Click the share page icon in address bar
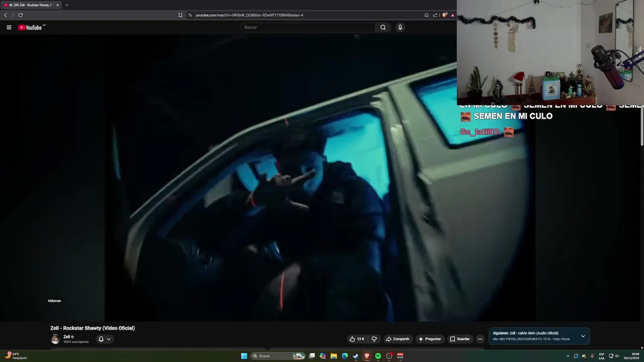 click(x=435, y=15)
